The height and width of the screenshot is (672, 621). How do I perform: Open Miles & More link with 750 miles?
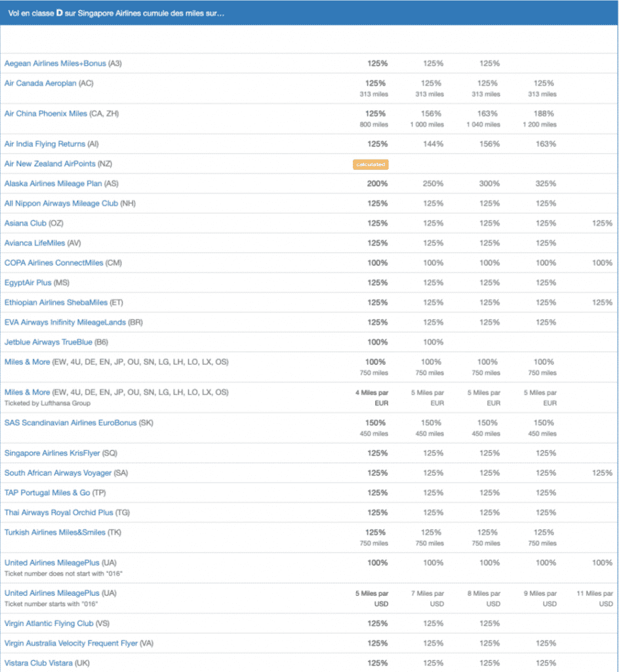[27, 362]
